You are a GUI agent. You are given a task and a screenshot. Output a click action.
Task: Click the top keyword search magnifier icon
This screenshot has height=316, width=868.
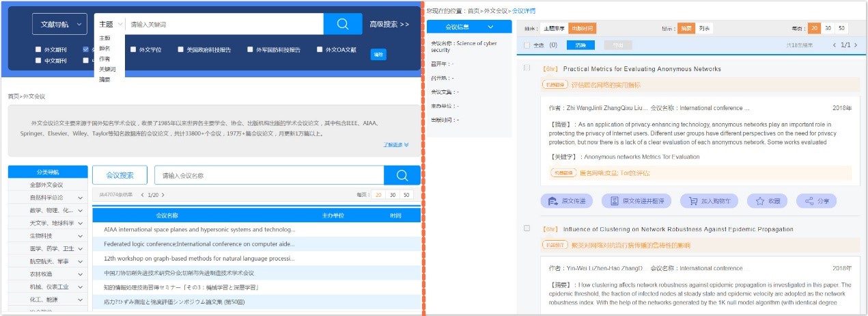click(344, 24)
